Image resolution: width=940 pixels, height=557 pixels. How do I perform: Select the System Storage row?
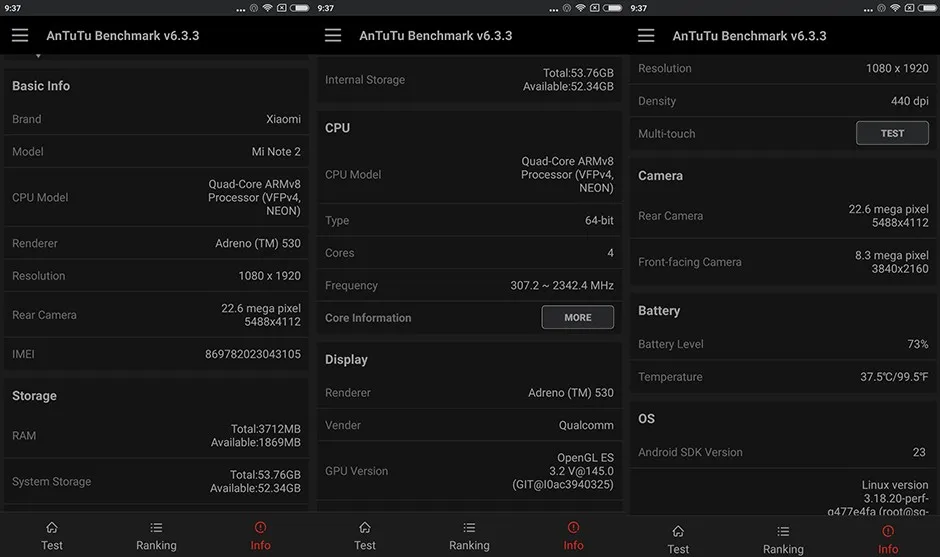pyautogui.click(x=156, y=481)
